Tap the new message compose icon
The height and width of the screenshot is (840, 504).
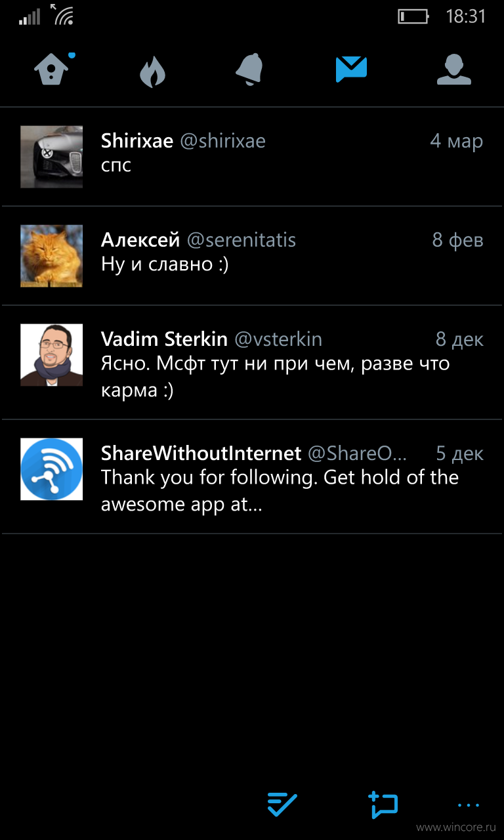tap(383, 805)
